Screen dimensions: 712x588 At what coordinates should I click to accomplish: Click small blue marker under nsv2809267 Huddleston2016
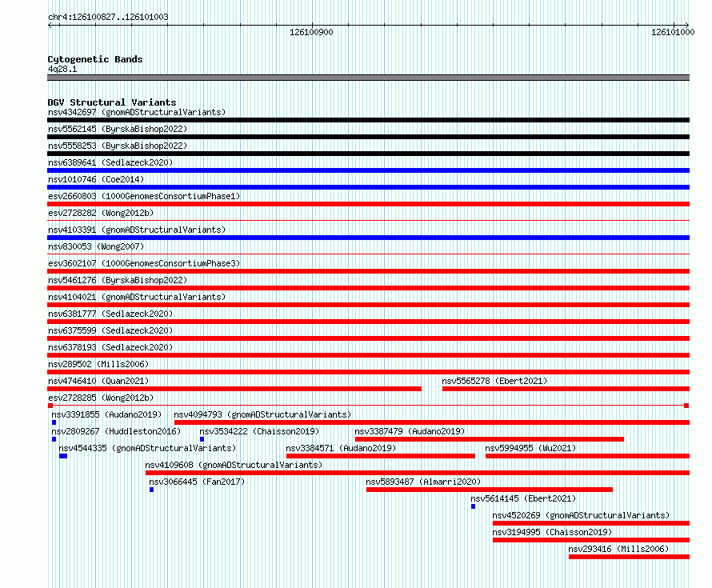pyautogui.click(x=54, y=439)
